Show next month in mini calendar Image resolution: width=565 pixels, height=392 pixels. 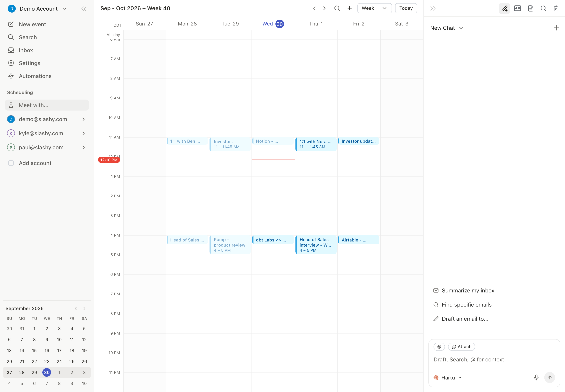[84, 309]
